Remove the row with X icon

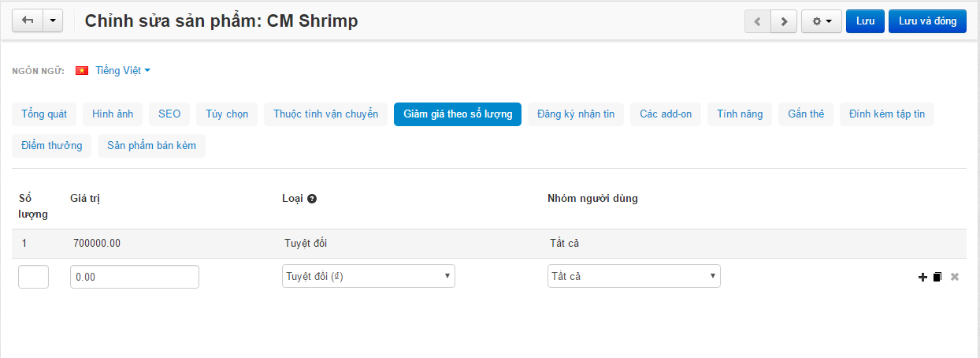(955, 277)
